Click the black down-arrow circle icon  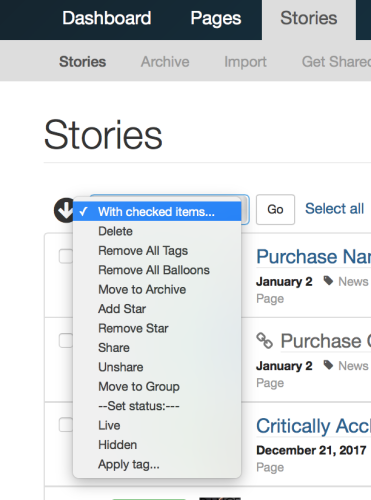[64, 210]
